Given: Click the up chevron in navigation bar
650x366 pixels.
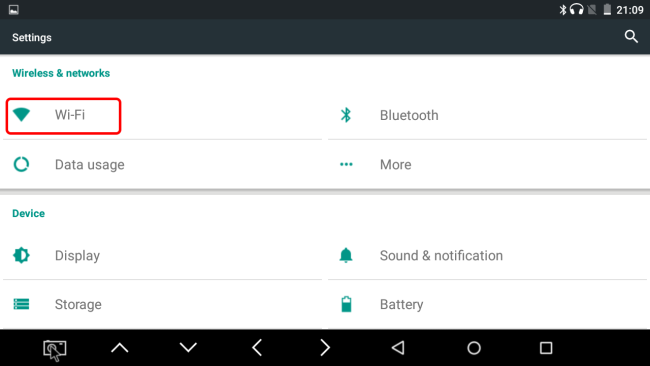Looking at the screenshot, I should click(120, 348).
